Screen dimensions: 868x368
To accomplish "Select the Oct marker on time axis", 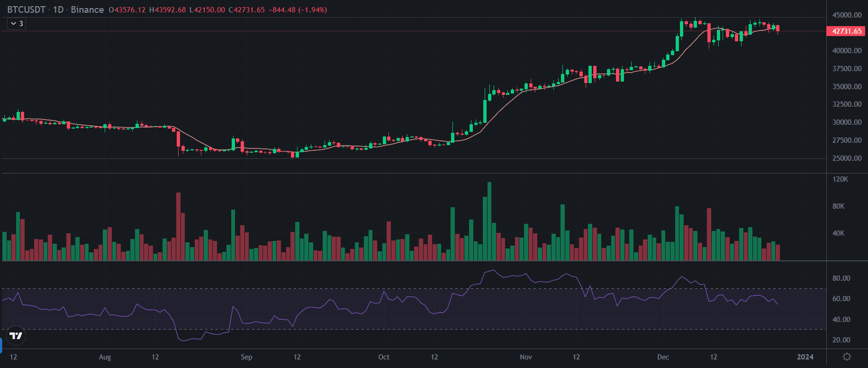I will [x=384, y=357].
